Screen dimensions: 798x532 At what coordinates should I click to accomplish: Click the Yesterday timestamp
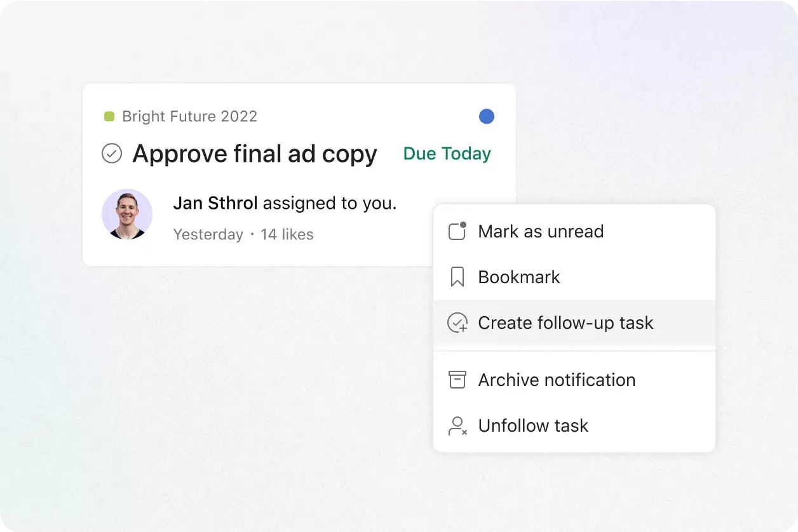coord(208,234)
